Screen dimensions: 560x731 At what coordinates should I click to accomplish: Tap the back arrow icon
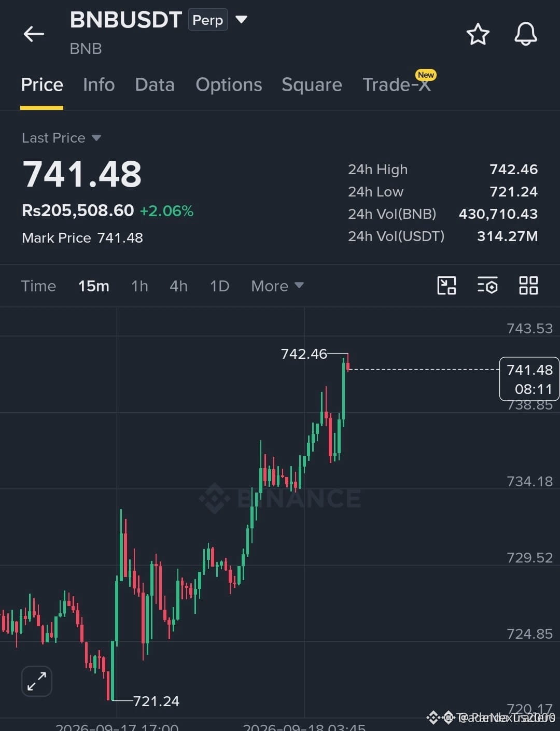click(x=34, y=34)
